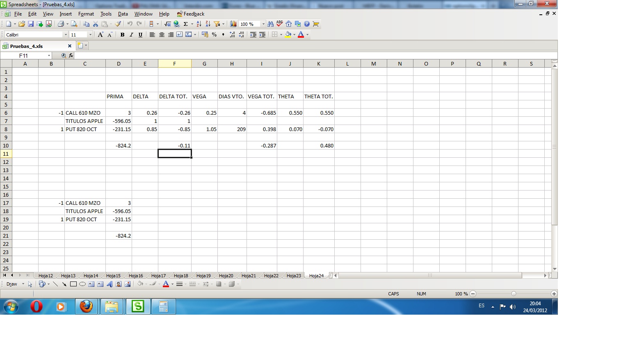Select the Rectangle drawing tool
This screenshot has height=363, width=644.
[73, 284]
